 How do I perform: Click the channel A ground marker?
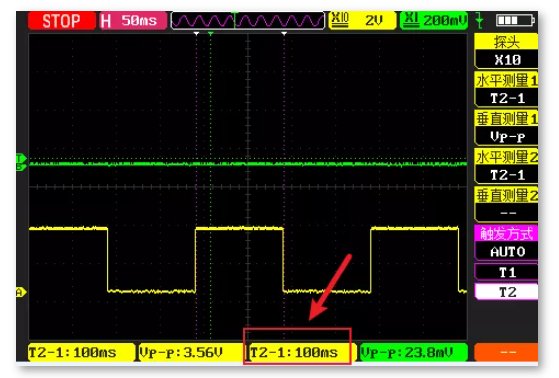tap(21, 292)
